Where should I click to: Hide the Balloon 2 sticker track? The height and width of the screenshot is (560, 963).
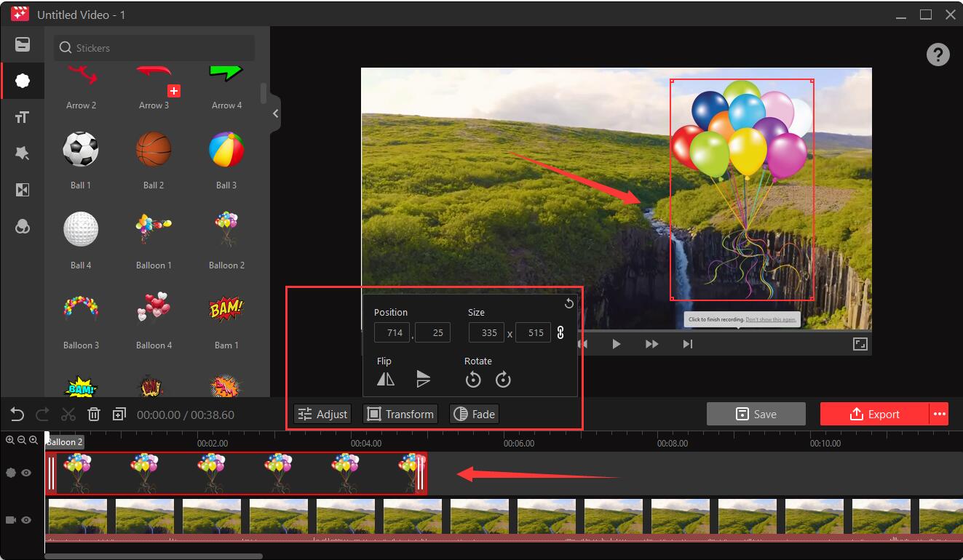[26, 473]
